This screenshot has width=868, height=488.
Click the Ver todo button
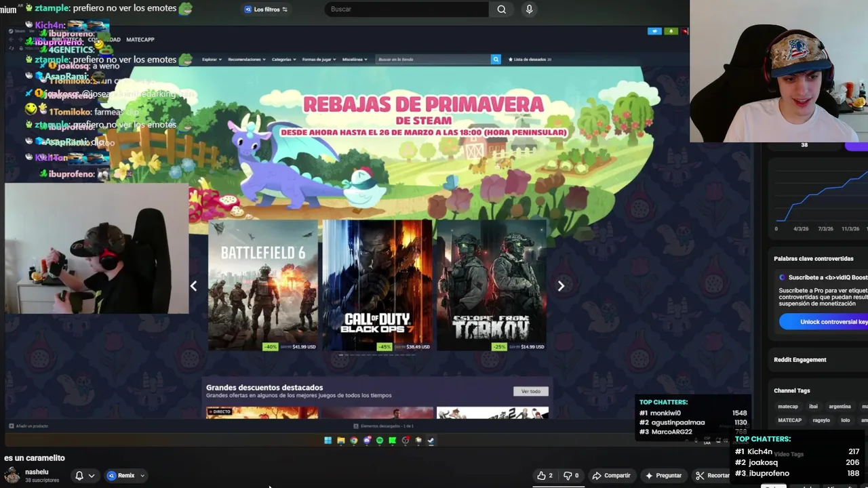tap(531, 391)
